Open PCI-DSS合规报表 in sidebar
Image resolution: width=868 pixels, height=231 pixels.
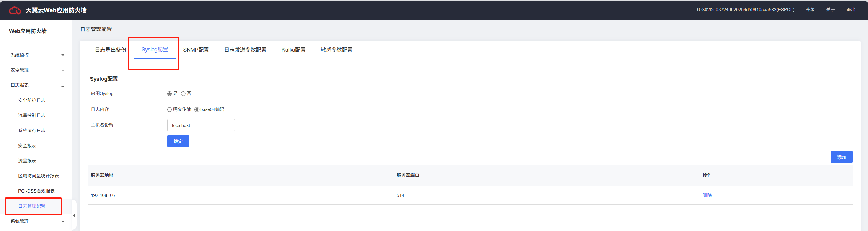point(36,191)
